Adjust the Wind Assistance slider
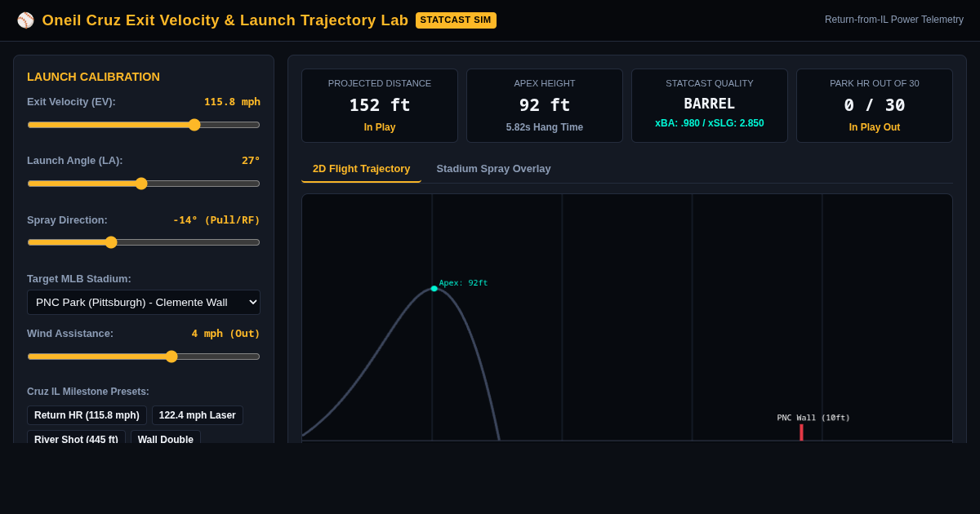Screen dimensions: 980x514 coord(144,357)
